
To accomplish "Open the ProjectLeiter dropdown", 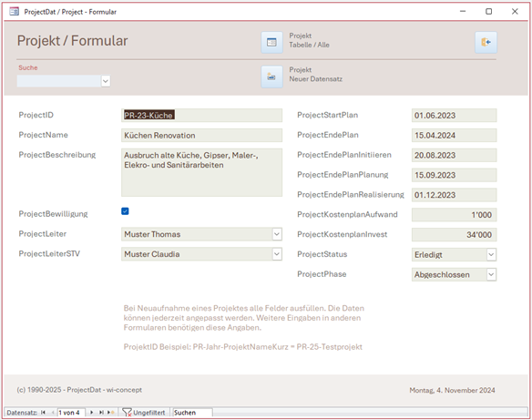I will point(277,234).
